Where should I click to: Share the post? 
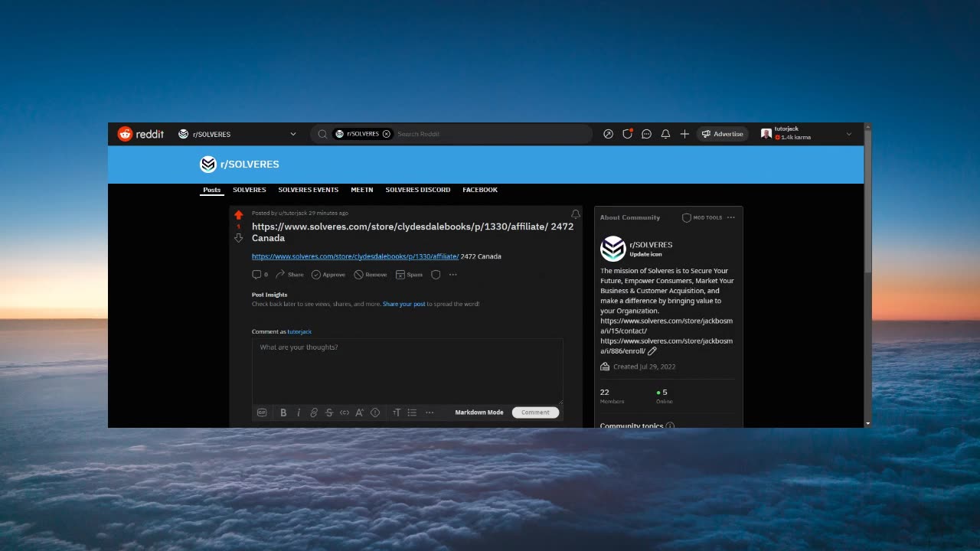pyautogui.click(x=289, y=275)
